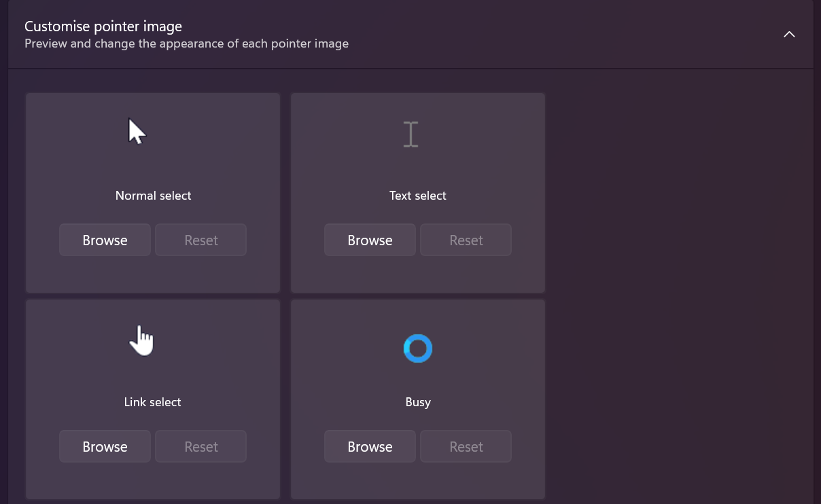
Task: Reset the Link select pointer image
Action: coord(200,447)
